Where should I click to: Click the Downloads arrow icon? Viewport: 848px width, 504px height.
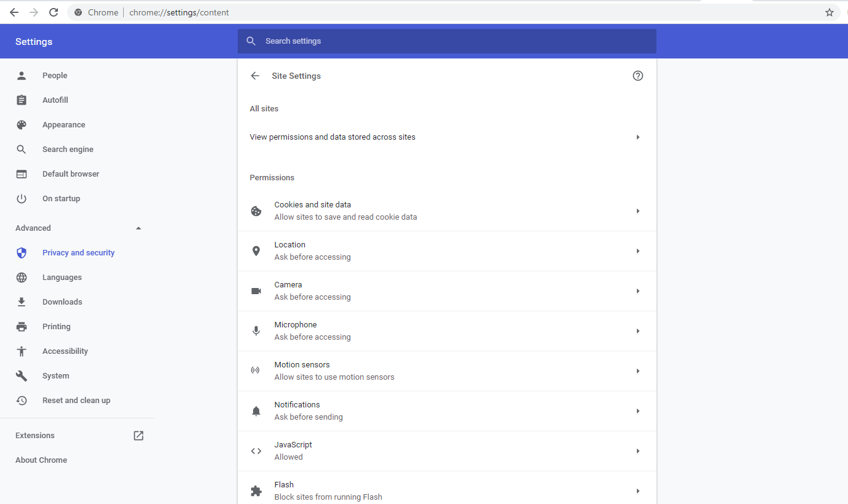(x=22, y=302)
